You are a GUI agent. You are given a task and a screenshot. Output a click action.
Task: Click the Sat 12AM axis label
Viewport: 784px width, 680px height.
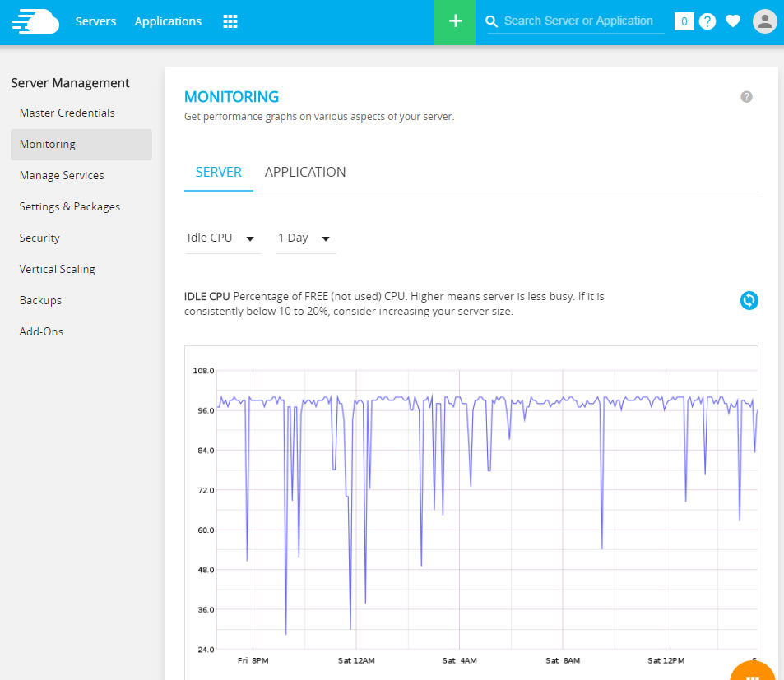pos(356,660)
